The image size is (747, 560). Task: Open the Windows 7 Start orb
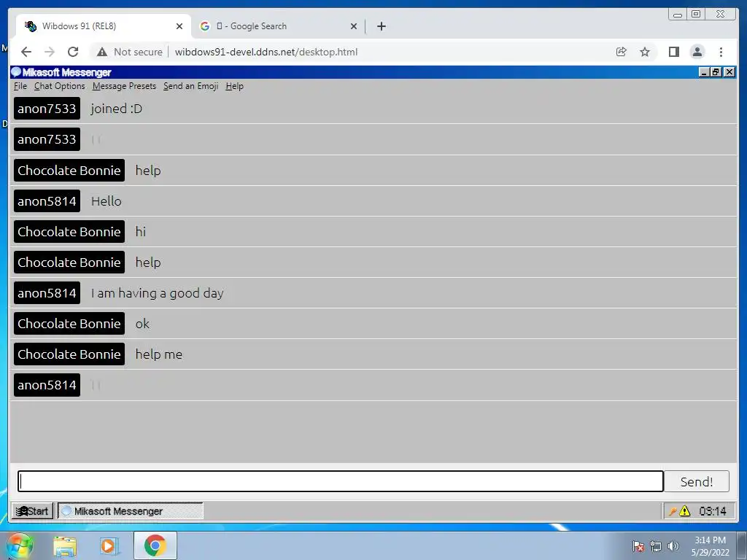pyautogui.click(x=20, y=545)
